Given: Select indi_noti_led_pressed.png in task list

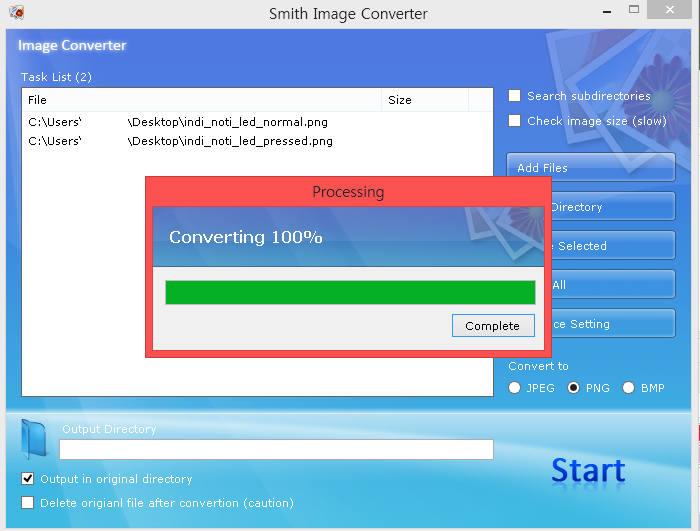Looking at the screenshot, I should tap(180, 141).
